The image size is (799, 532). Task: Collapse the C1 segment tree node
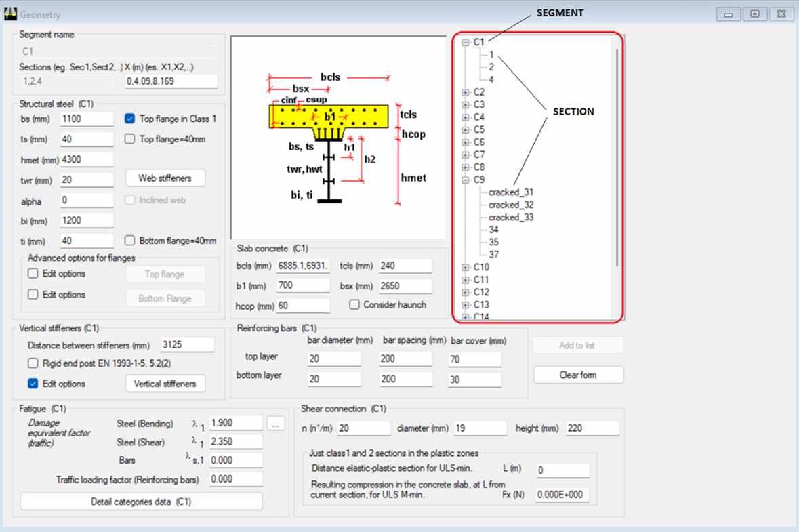click(x=466, y=42)
